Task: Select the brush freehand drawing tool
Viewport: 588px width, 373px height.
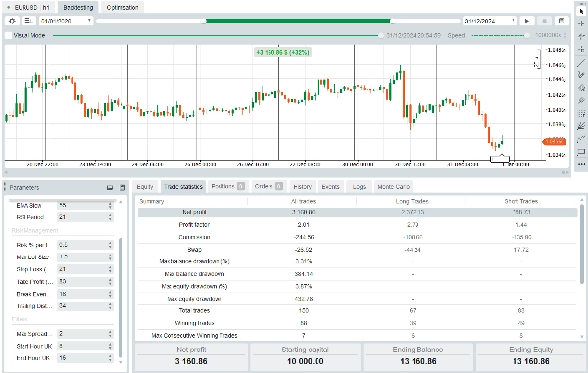Action: 581,75
